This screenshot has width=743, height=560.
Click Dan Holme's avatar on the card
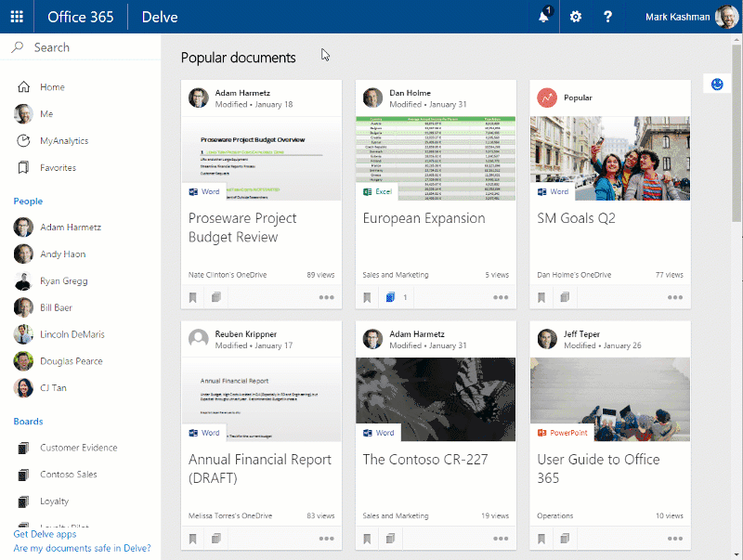(373, 98)
